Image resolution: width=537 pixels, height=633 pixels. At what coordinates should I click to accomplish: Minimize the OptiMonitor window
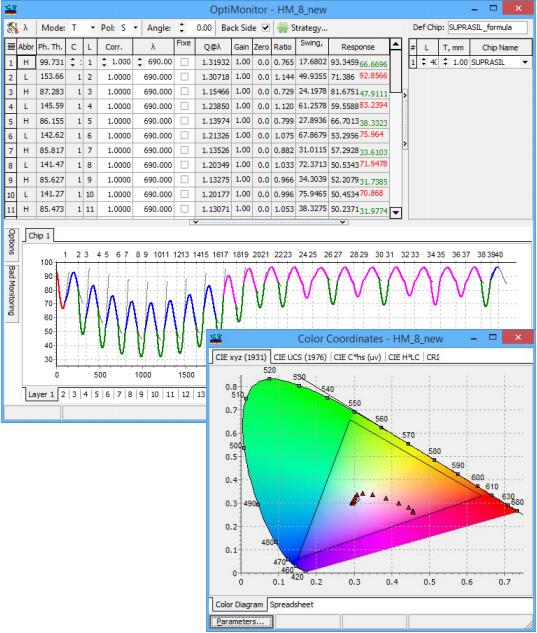tap(475, 9)
